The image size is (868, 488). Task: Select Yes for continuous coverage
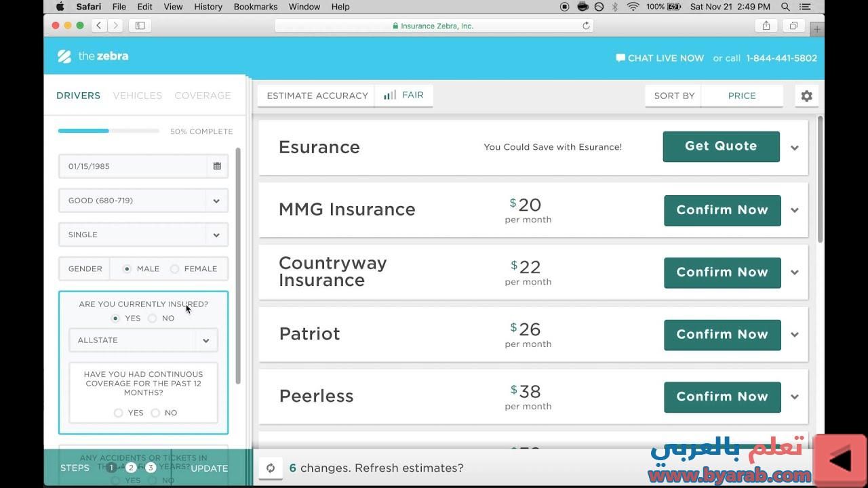(x=119, y=413)
